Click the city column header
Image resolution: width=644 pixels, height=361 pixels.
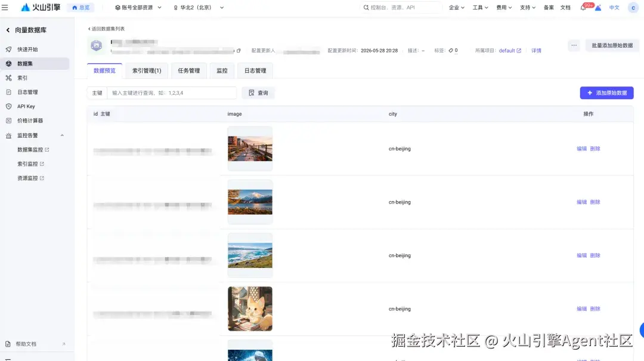[392, 114]
